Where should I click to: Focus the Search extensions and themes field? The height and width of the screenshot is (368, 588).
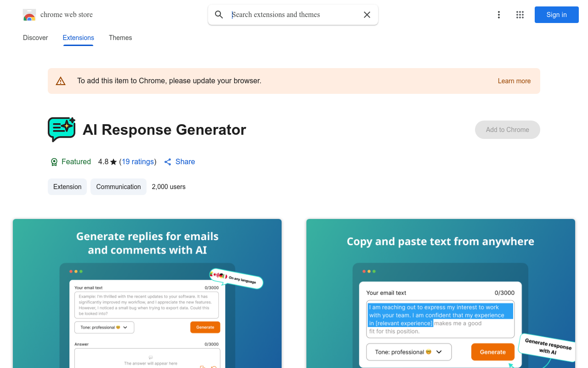pyautogui.click(x=294, y=15)
